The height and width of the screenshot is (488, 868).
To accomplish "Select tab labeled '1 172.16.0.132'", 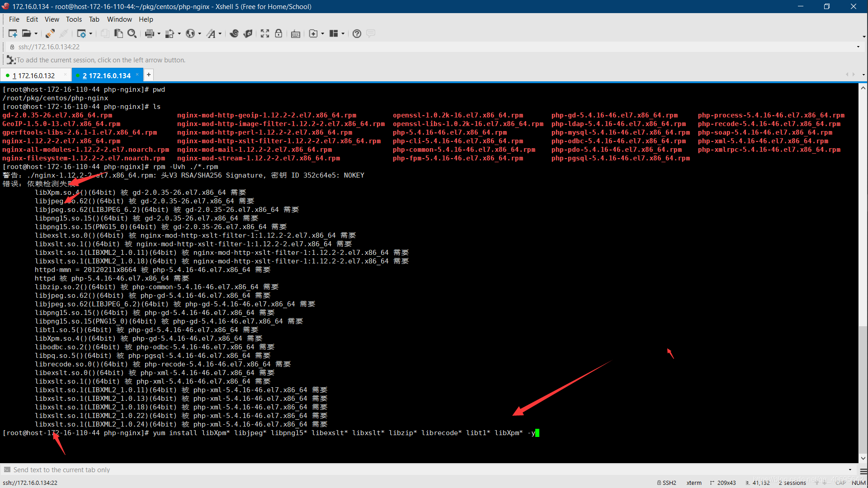I will (37, 75).
